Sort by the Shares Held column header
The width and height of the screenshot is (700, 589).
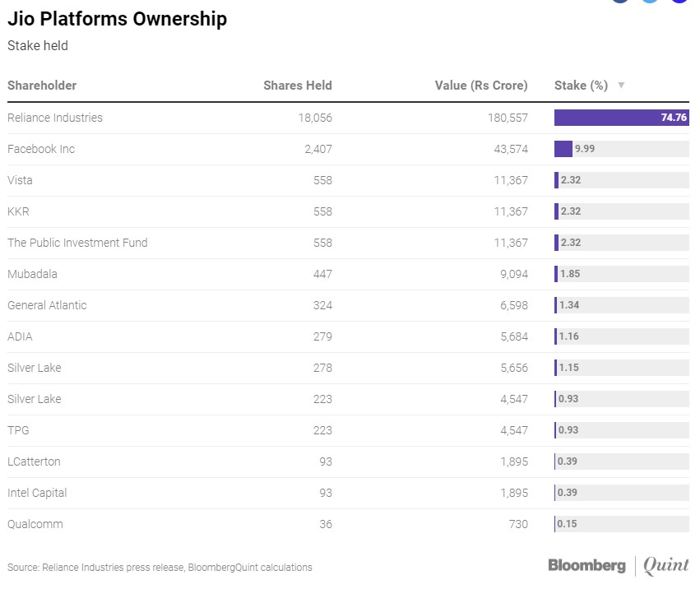pyautogui.click(x=298, y=86)
